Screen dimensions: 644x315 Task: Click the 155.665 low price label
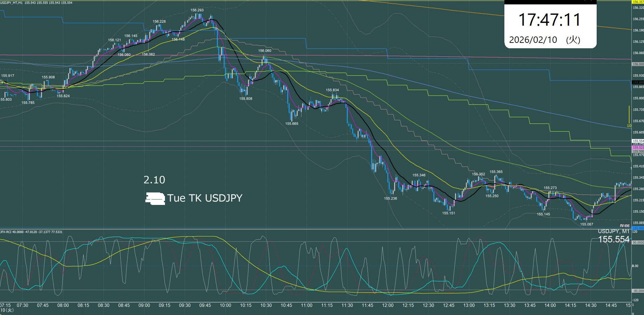click(292, 124)
